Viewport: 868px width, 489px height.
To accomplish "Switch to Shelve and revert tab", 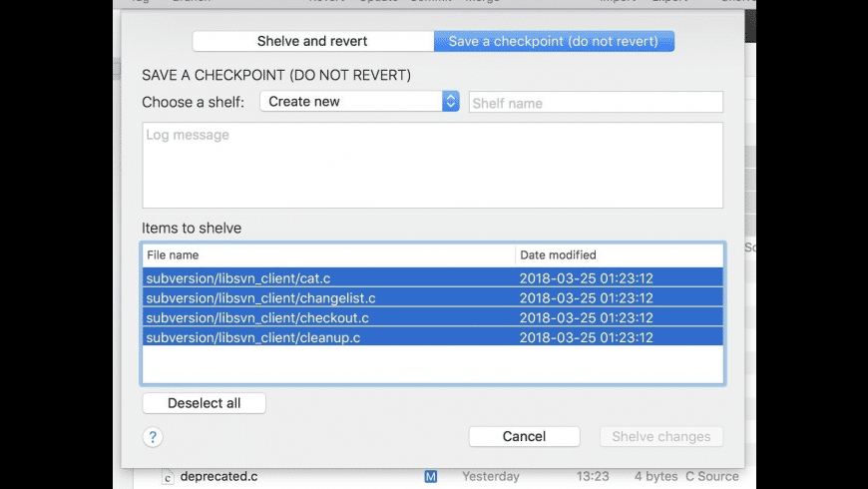I will click(x=312, y=41).
